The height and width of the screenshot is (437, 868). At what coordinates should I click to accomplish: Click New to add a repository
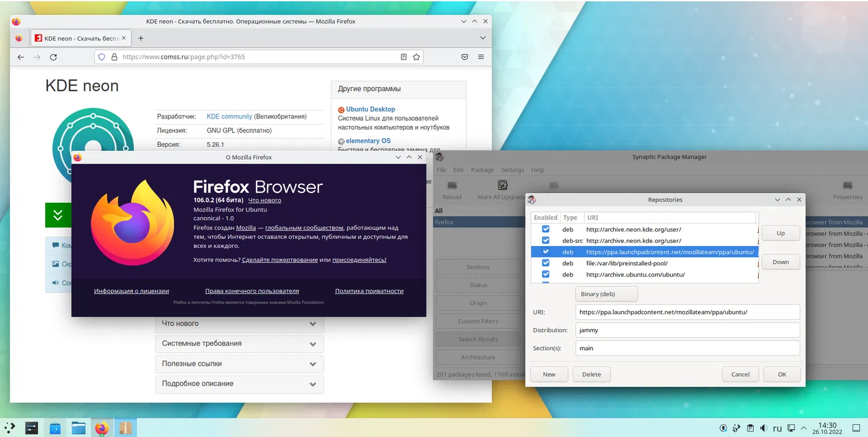[549, 374]
